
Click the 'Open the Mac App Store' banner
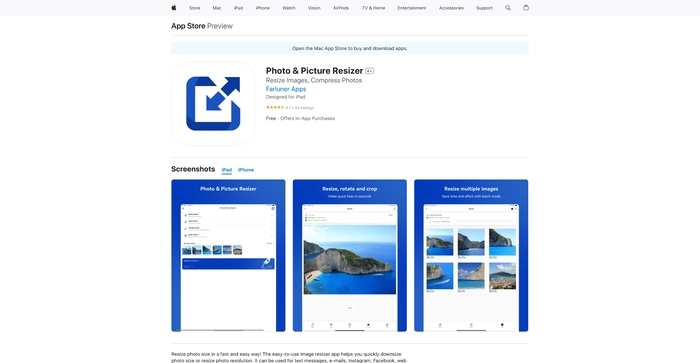[350, 48]
